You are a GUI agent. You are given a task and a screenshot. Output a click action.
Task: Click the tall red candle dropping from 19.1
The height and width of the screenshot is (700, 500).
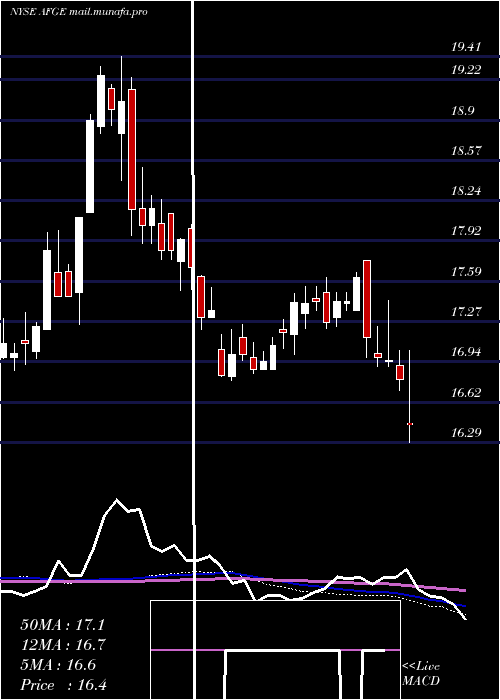132,150
